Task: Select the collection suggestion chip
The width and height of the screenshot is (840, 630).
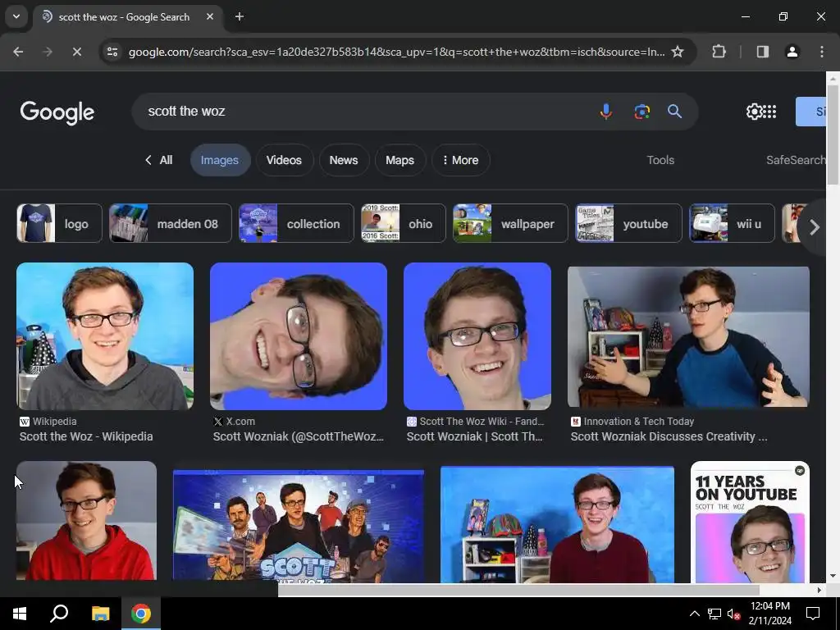Action: point(296,223)
